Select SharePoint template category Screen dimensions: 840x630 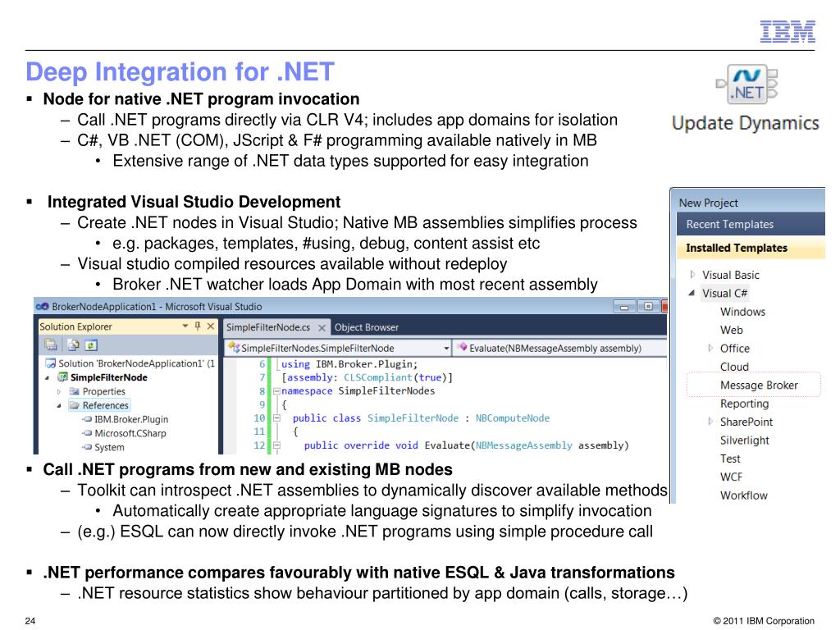[x=746, y=422]
